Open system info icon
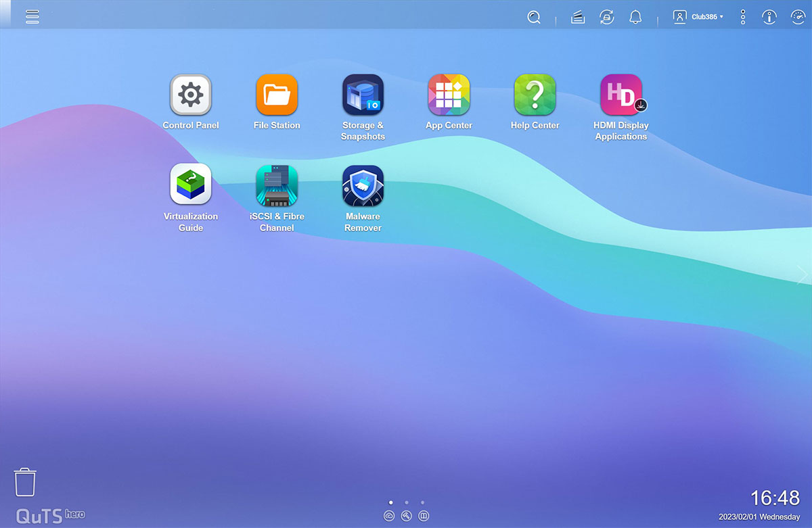Screen dimensions: 812x528 tap(769, 18)
